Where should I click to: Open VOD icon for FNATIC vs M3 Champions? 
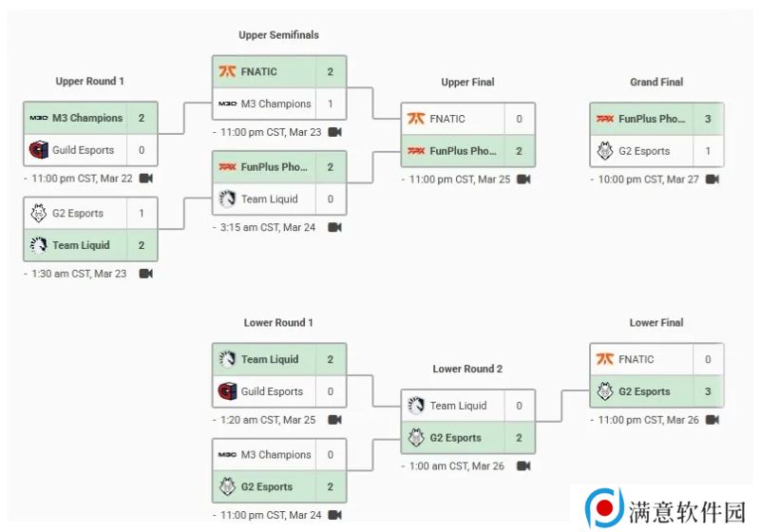click(335, 132)
